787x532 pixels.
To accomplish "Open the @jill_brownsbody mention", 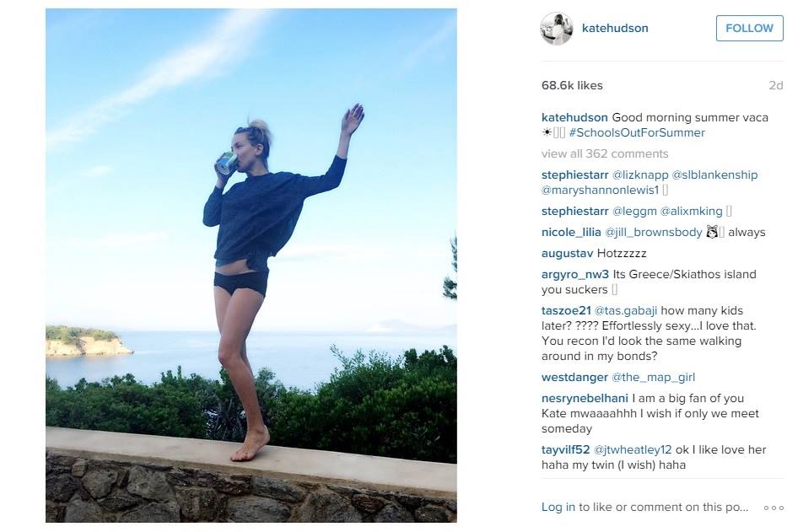I will (654, 233).
